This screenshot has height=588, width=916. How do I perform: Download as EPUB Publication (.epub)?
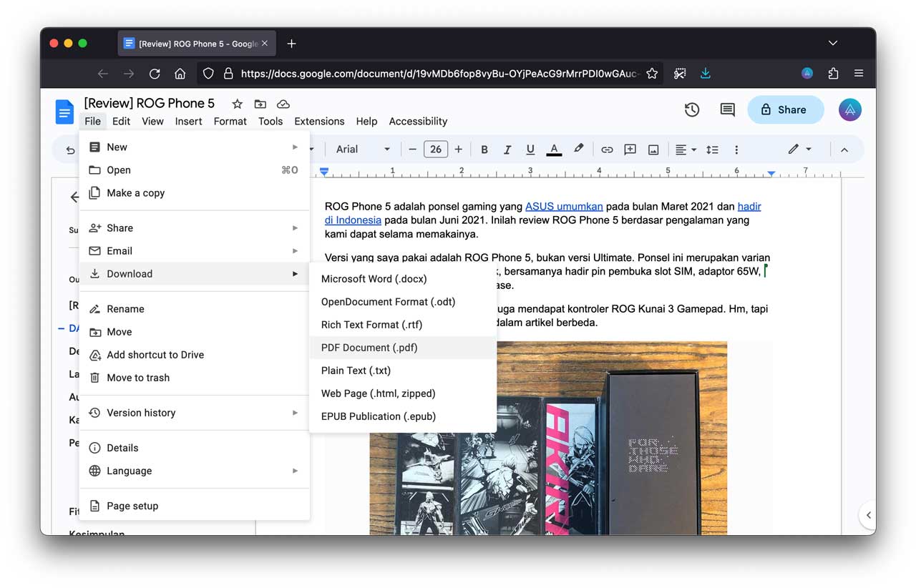click(403, 416)
